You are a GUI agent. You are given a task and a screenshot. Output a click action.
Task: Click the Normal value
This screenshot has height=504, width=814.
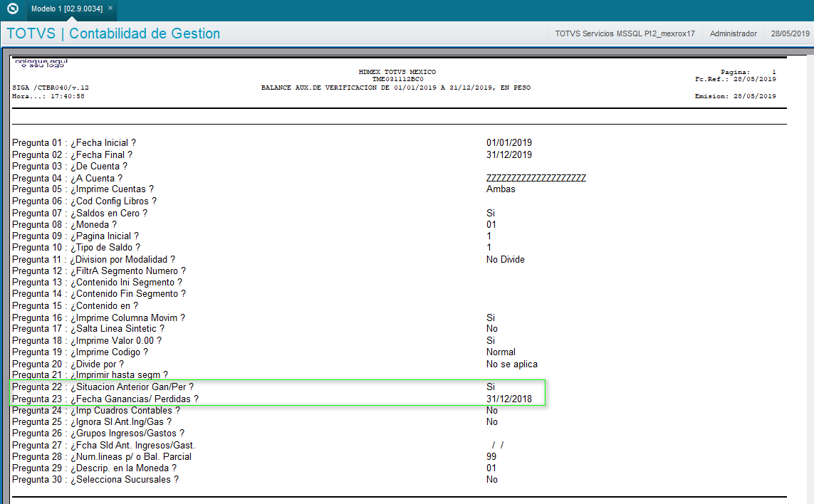501,352
